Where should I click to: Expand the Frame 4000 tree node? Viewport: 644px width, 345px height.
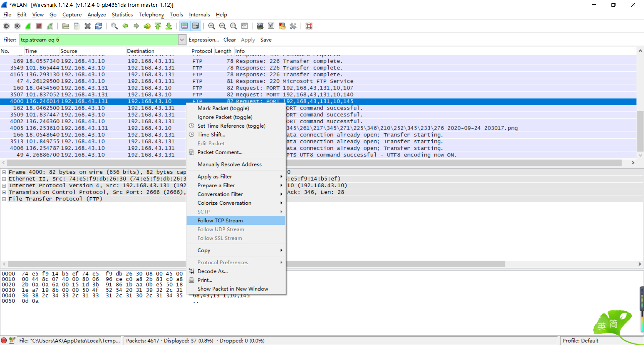coord(4,172)
